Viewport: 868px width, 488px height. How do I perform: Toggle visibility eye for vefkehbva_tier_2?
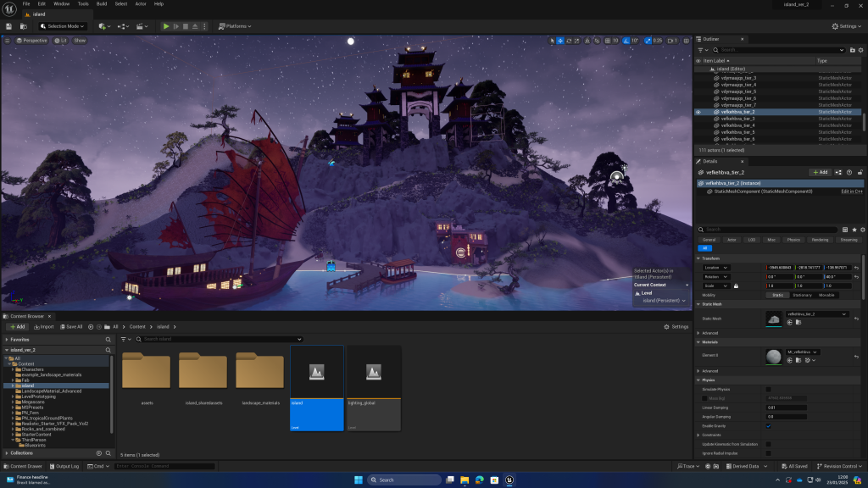point(698,112)
